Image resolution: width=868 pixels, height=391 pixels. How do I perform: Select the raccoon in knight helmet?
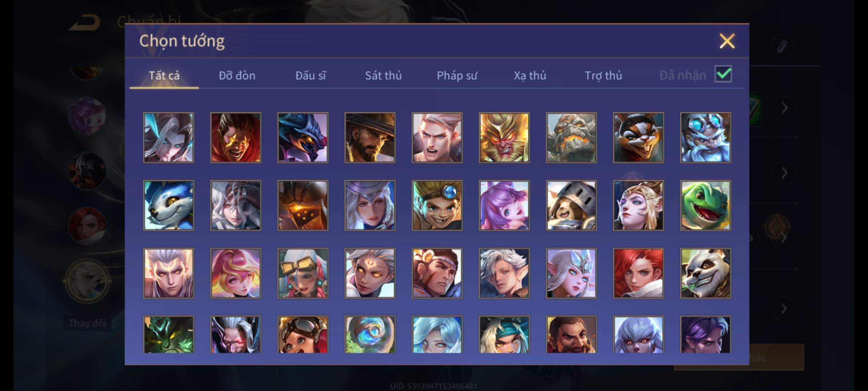[x=571, y=205]
